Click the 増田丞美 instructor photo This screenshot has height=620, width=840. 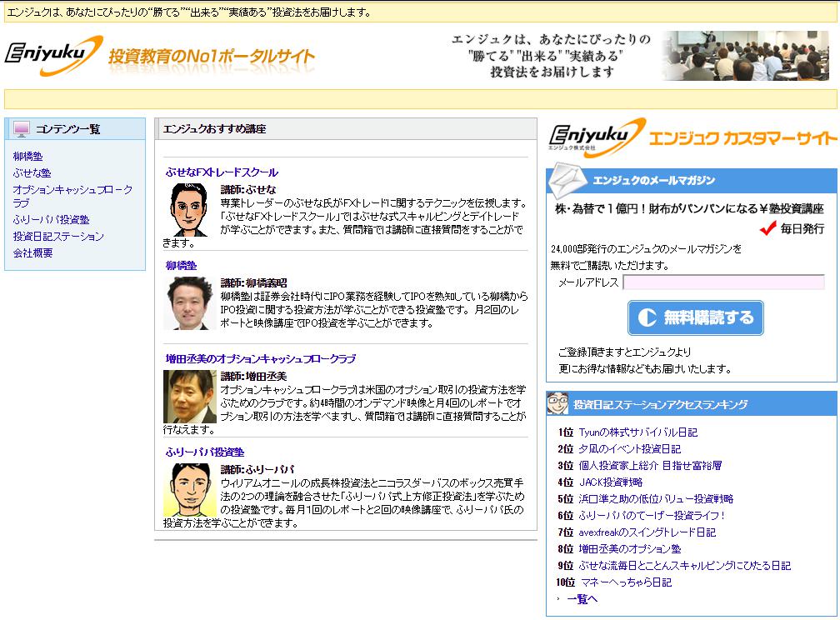coord(190,397)
